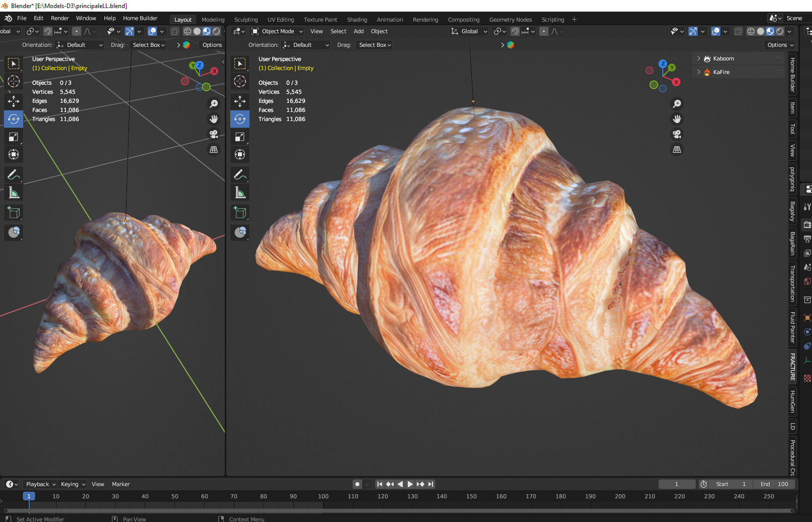Select the Add Cube tool in right viewport

point(240,212)
